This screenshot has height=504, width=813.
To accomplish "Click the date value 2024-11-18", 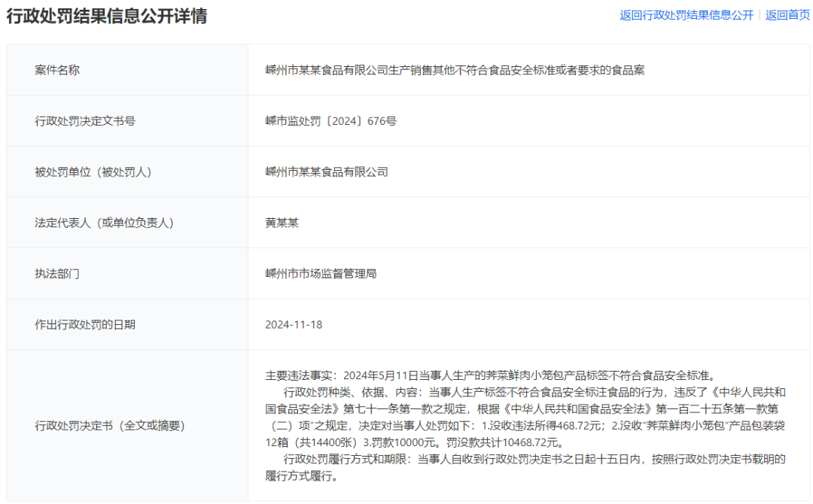I will pyautogui.click(x=294, y=325).
